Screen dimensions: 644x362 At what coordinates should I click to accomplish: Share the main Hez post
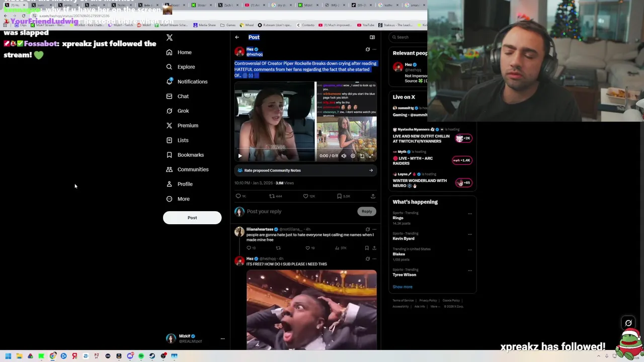(373, 196)
